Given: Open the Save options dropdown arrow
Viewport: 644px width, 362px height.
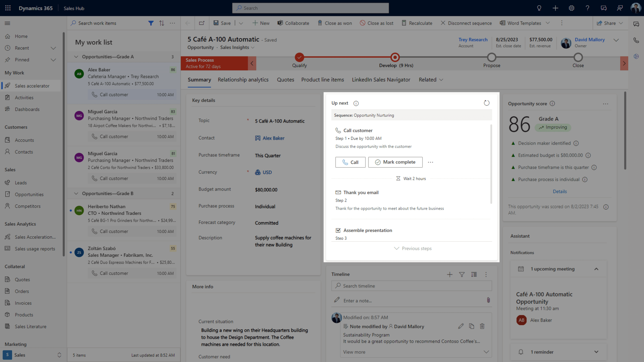Looking at the screenshot, I should (241, 23).
